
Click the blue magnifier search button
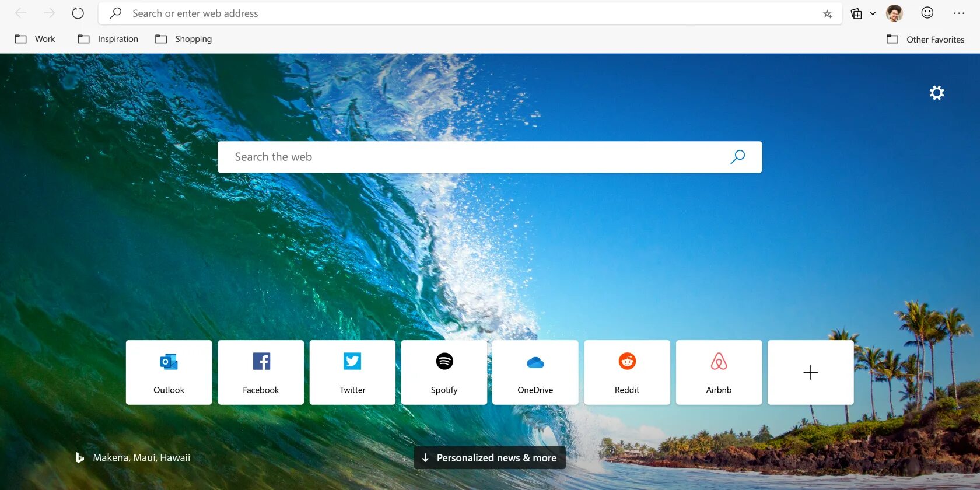click(x=738, y=157)
